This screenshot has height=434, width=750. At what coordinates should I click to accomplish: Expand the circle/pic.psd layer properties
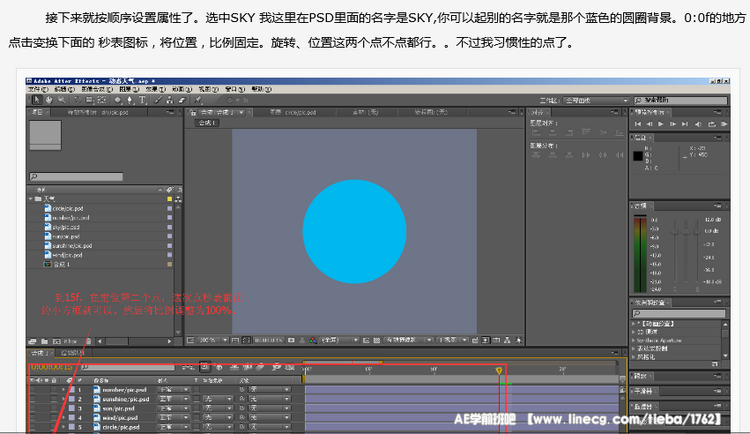pos(63,427)
